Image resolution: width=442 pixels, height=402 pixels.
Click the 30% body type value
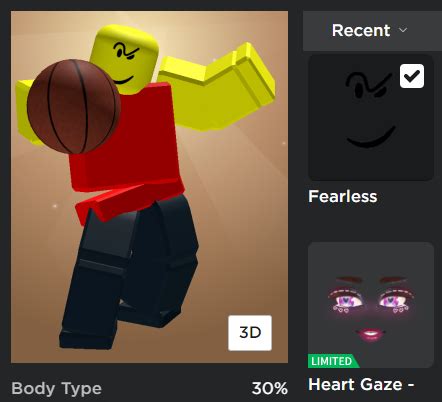coord(270,388)
